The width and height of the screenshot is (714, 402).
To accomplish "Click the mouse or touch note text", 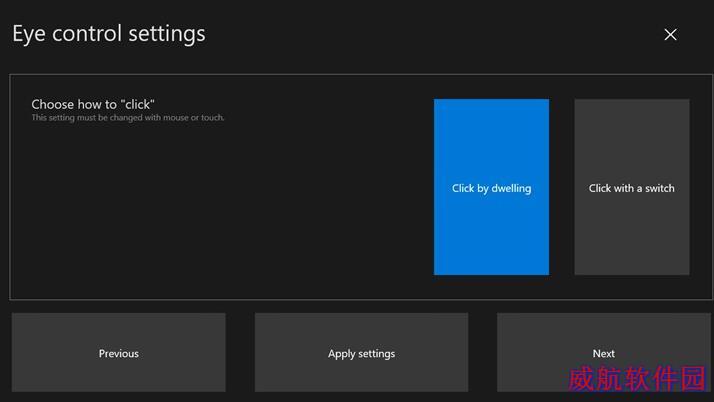I will coord(128,118).
